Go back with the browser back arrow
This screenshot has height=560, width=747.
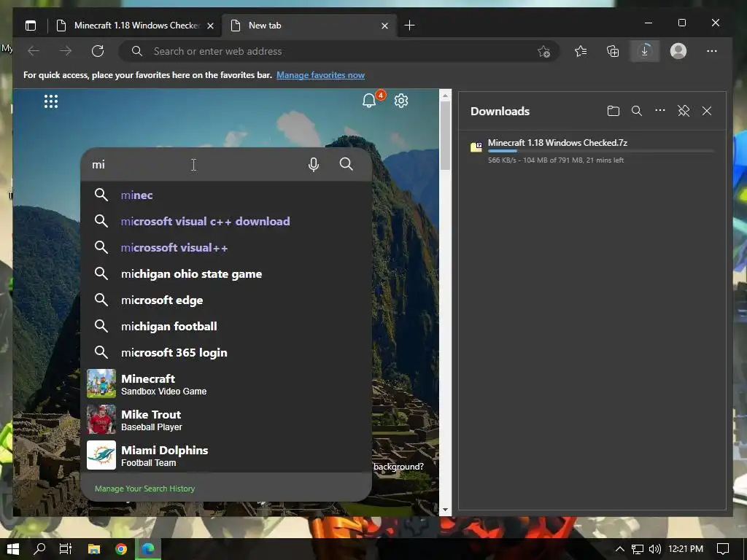pos(34,51)
